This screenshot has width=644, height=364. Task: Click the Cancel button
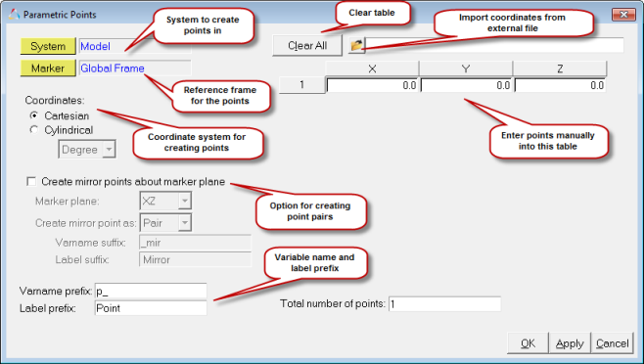(x=612, y=343)
